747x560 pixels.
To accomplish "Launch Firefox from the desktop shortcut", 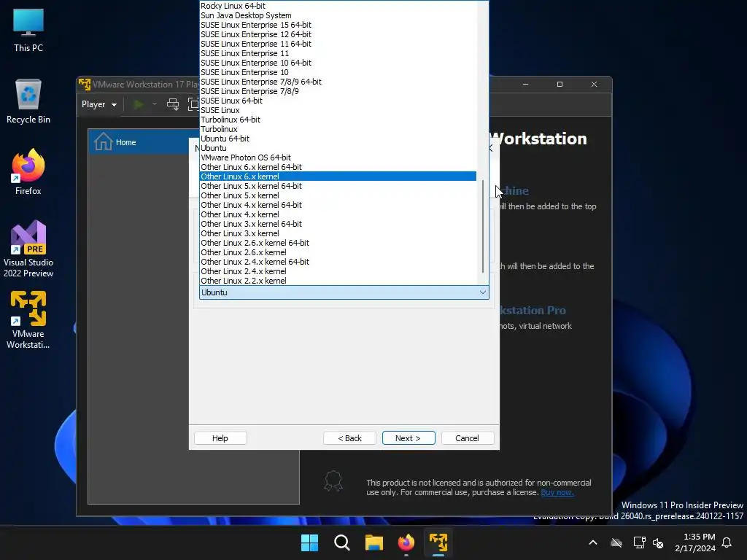I will [28, 172].
